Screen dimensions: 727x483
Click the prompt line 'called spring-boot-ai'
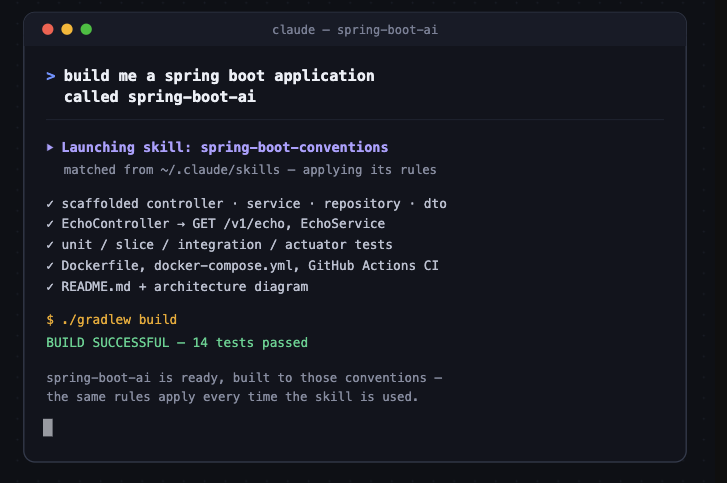(159, 97)
